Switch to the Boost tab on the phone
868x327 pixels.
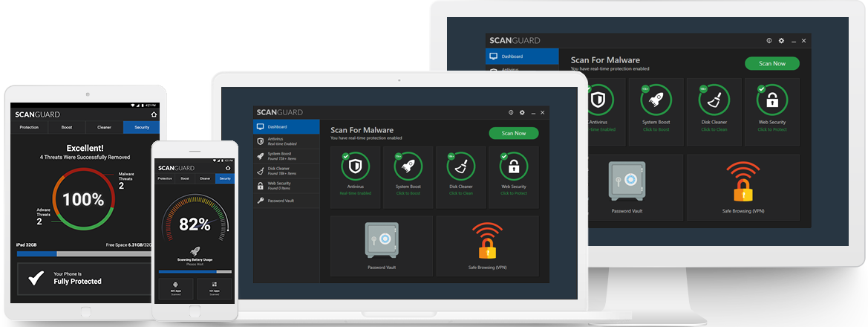pos(185,178)
